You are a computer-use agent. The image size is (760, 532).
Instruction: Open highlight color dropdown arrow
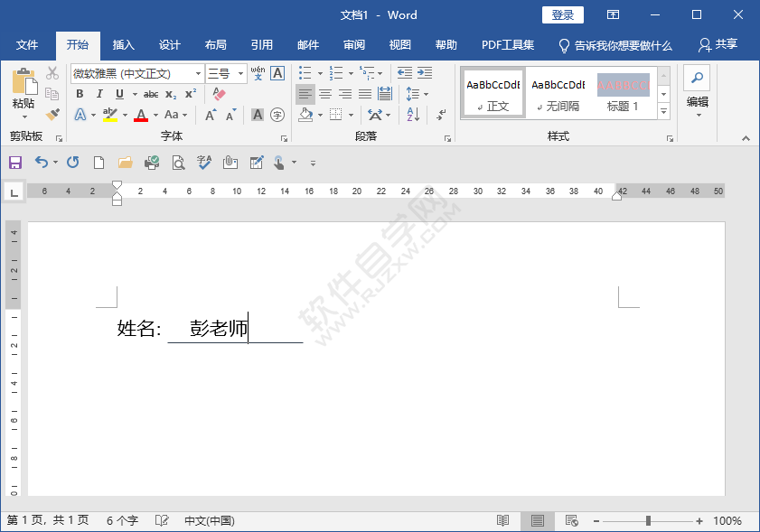125,116
